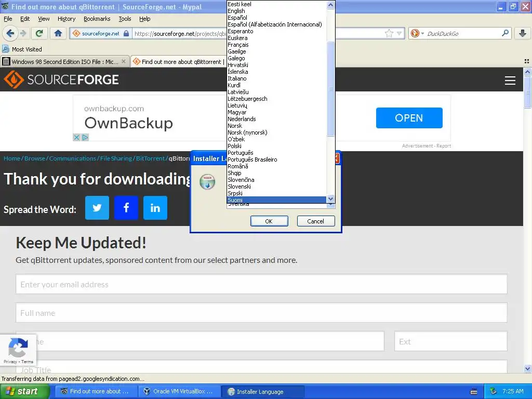Click the language combo box dropdown arrow
532x399 pixels.
point(330,205)
